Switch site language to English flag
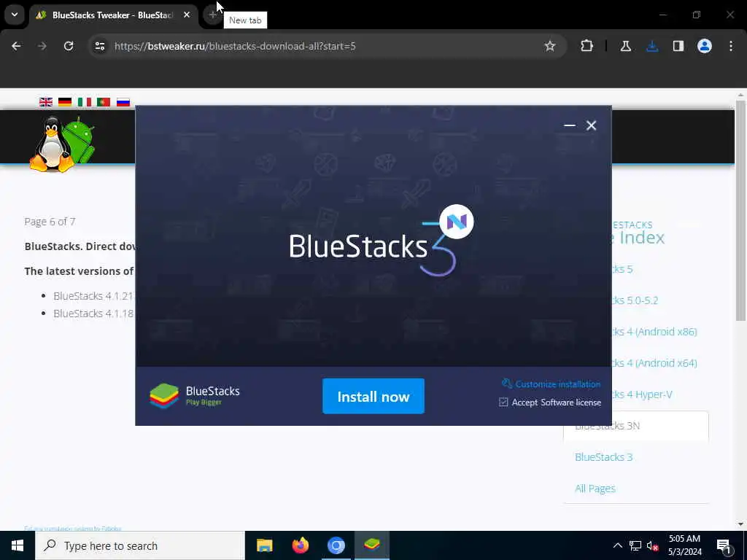 coord(46,102)
